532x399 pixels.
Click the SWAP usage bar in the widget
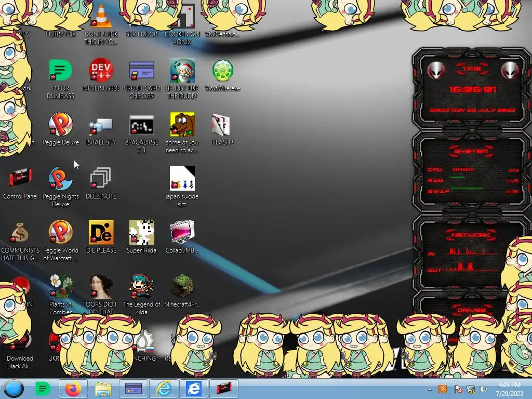pos(467,188)
